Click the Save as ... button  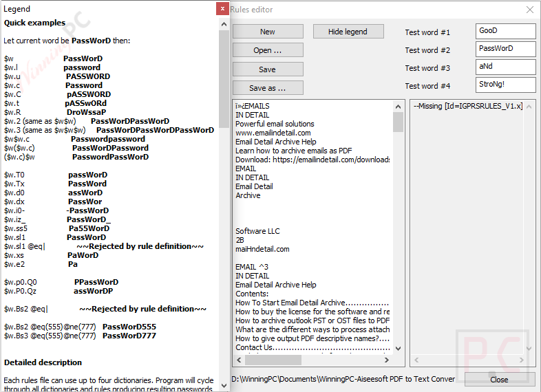pos(268,87)
